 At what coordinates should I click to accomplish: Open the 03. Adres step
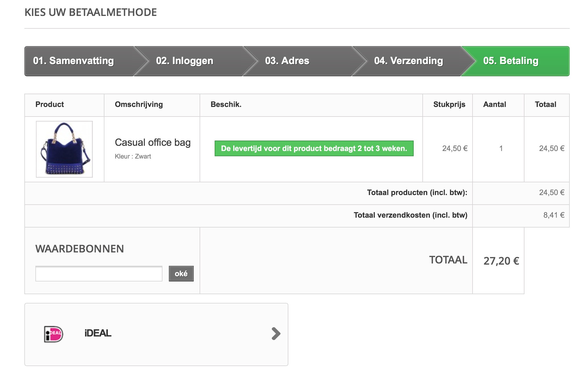287,61
